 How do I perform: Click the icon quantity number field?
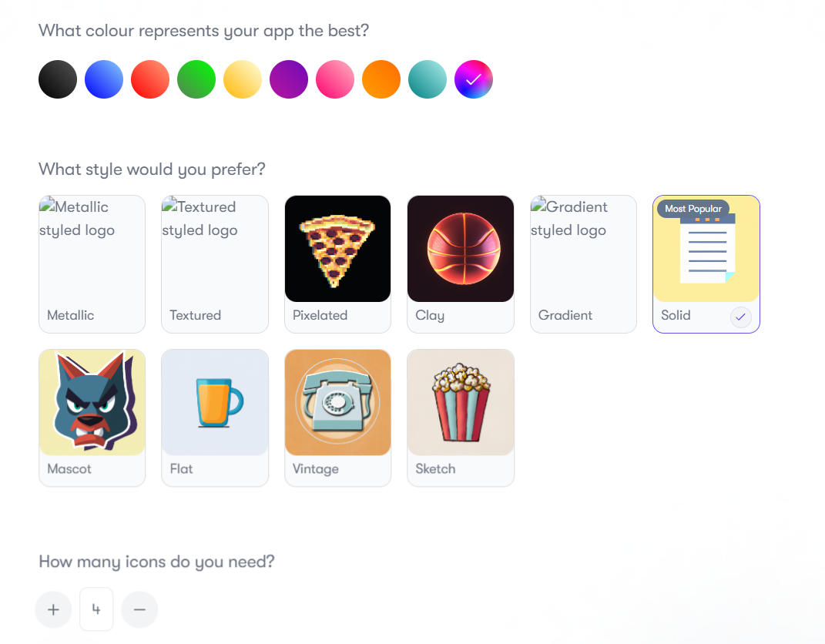96,609
